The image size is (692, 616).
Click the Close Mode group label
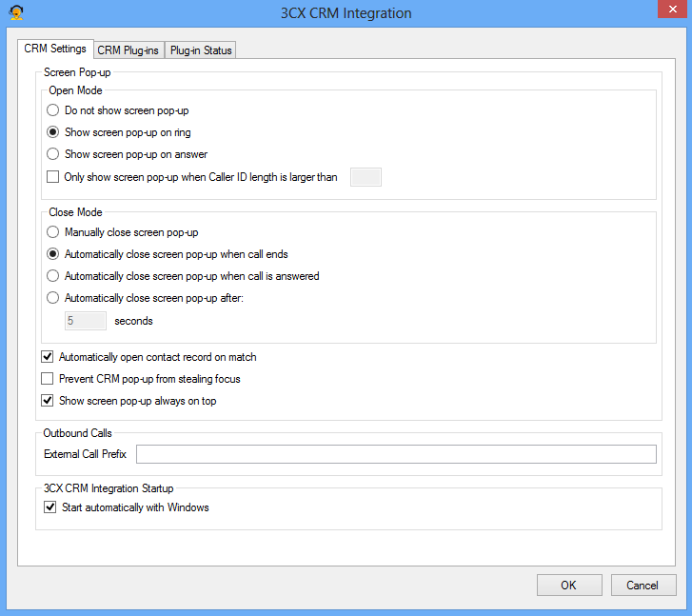(x=75, y=212)
